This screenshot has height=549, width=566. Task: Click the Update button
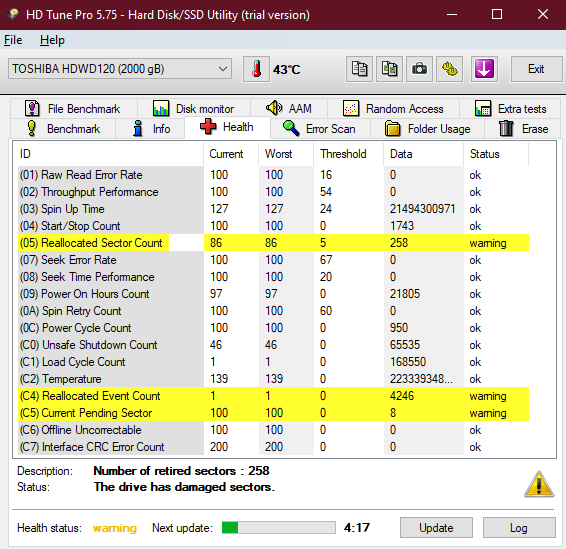[436, 528]
